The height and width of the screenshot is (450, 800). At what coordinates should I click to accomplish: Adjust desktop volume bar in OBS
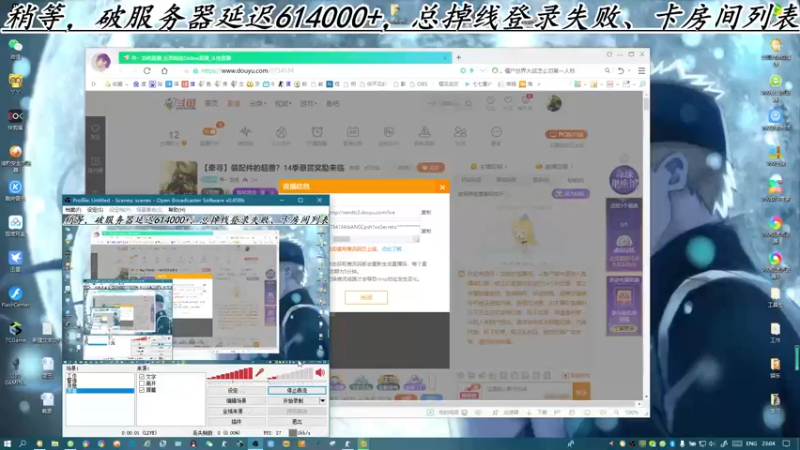290,374
